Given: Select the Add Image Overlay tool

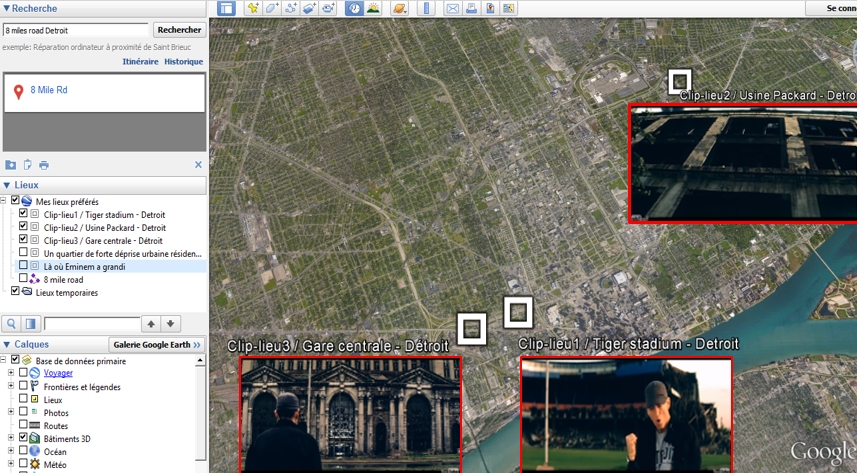Looking at the screenshot, I should (309, 8).
